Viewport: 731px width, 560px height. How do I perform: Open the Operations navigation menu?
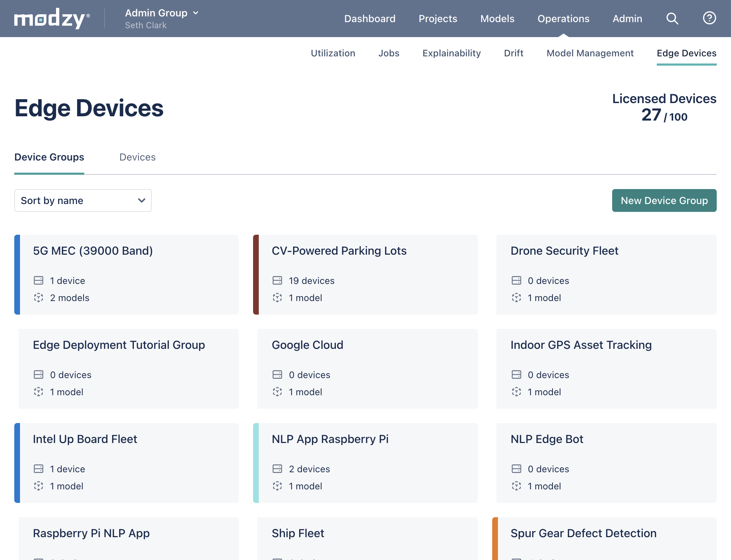tap(563, 19)
